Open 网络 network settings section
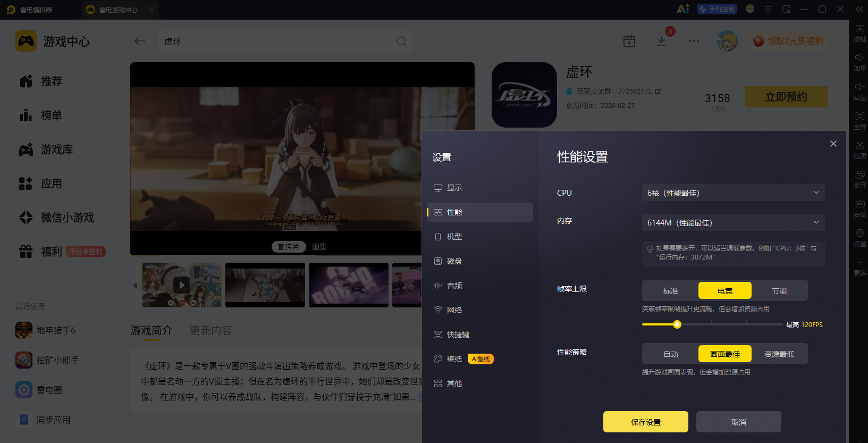This screenshot has height=443, width=868. 480,310
